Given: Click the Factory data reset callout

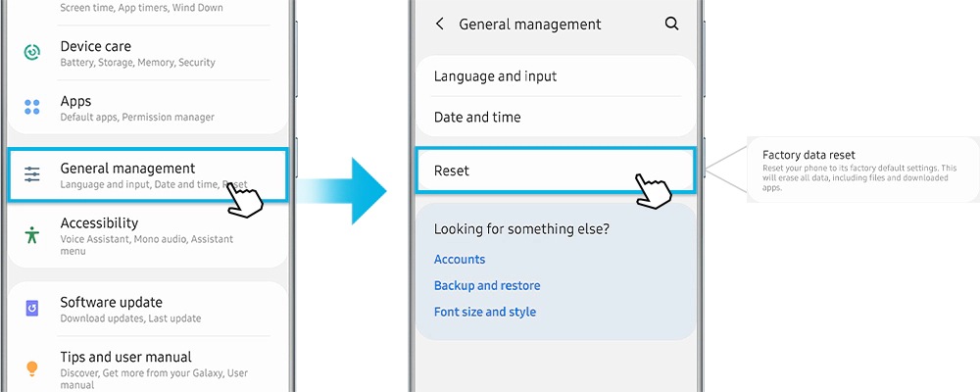Looking at the screenshot, I should [x=860, y=170].
